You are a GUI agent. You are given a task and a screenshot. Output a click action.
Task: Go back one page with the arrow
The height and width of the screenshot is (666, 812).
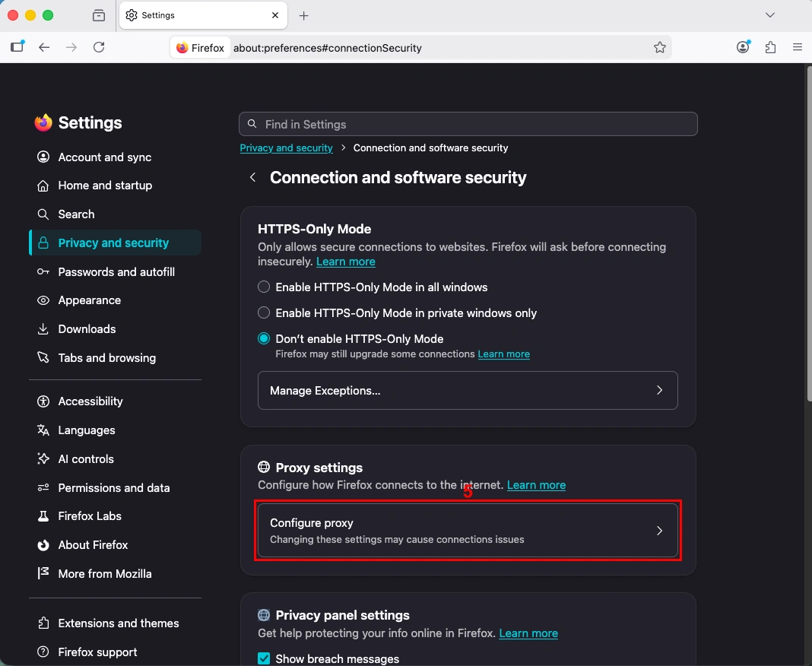coord(44,47)
